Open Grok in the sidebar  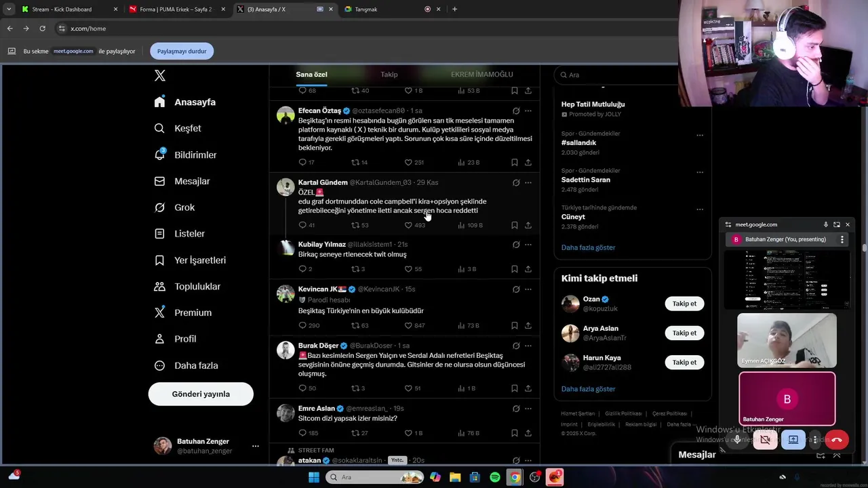point(174,207)
